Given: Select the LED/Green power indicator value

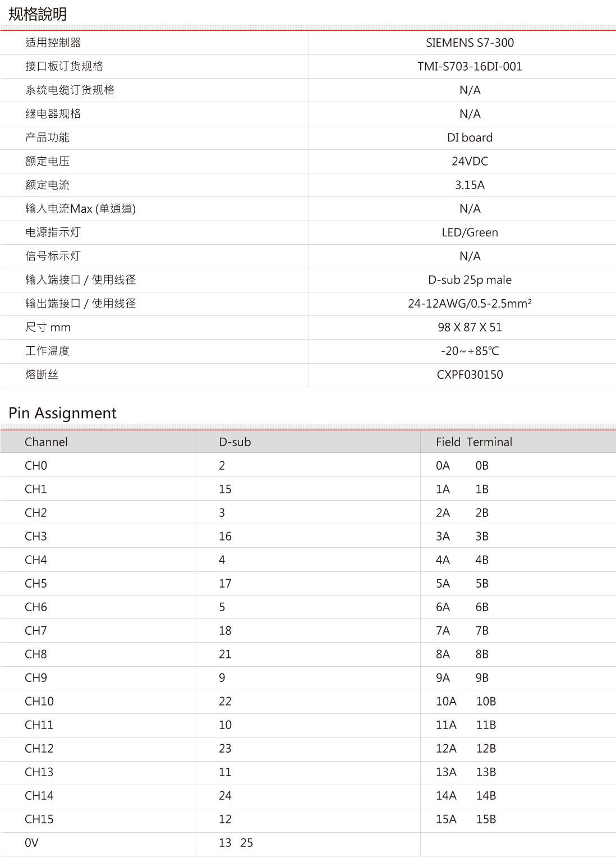Looking at the screenshot, I should (x=470, y=232).
